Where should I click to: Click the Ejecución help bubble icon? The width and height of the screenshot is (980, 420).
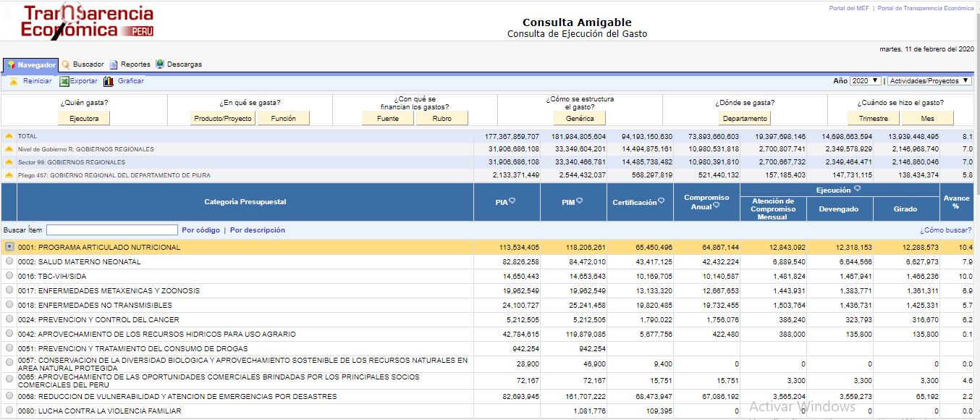click(x=857, y=188)
